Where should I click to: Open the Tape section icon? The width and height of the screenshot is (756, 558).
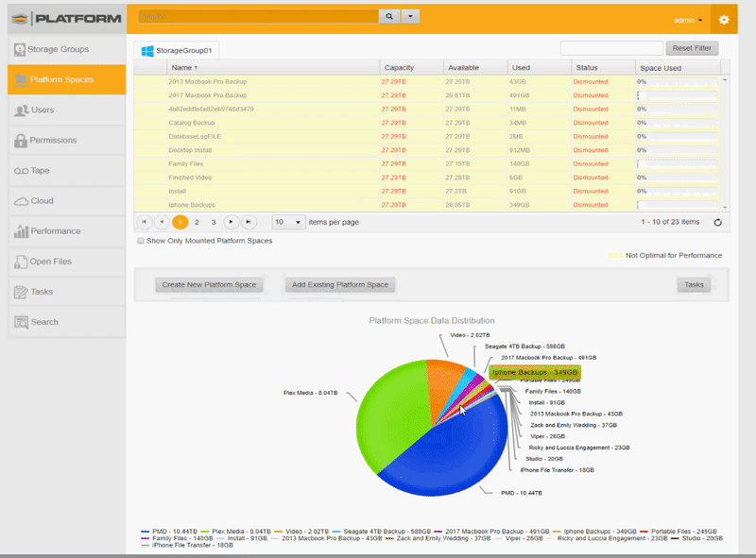click(21, 171)
